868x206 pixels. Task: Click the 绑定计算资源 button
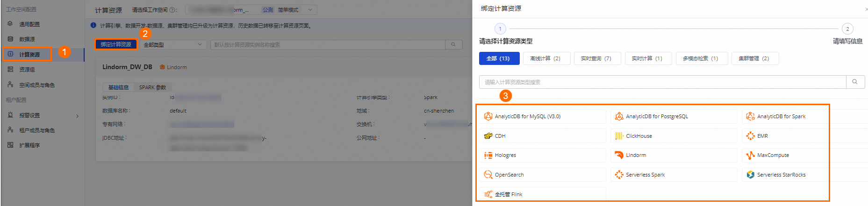[116, 44]
